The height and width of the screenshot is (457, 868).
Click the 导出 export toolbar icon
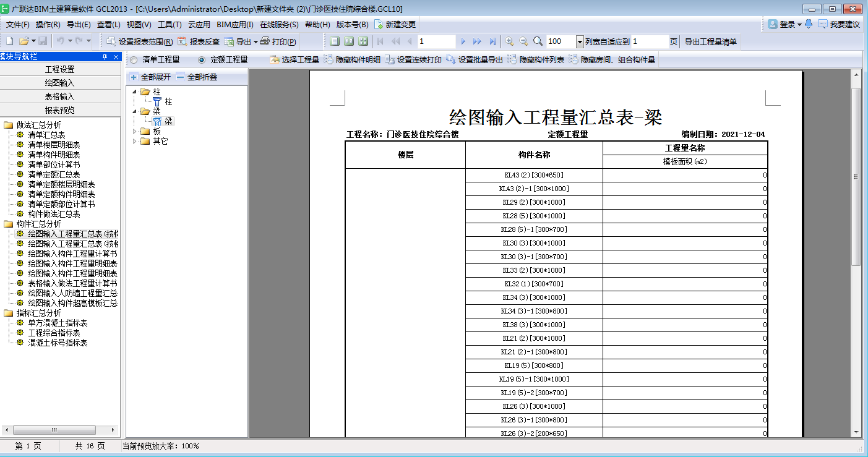[x=237, y=41]
